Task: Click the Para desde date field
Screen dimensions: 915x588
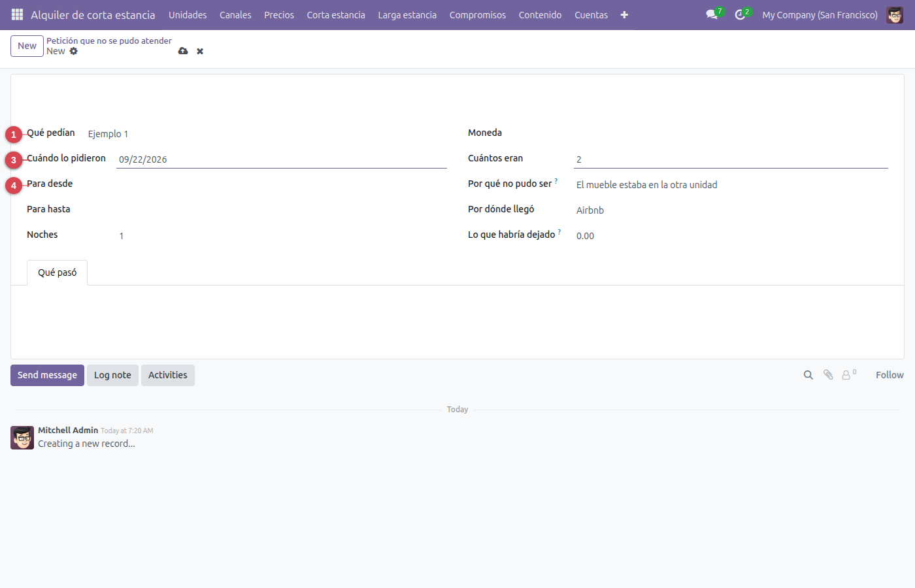Action: (x=282, y=184)
